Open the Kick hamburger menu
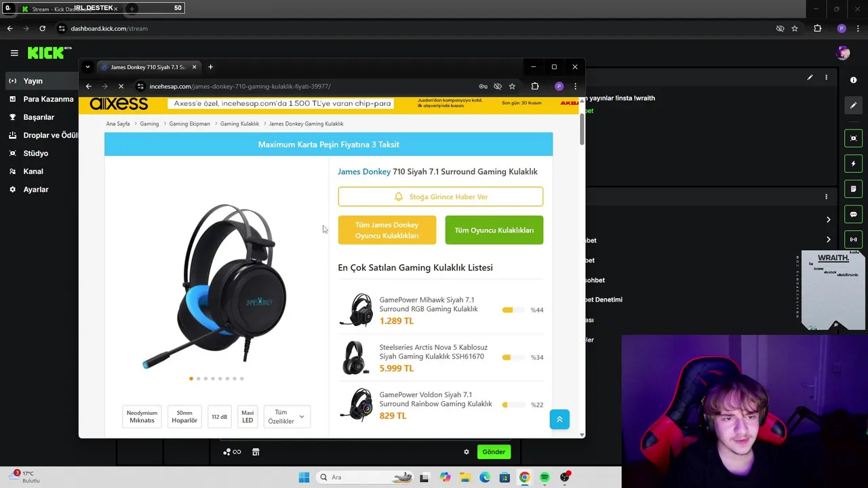 (x=14, y=53)
